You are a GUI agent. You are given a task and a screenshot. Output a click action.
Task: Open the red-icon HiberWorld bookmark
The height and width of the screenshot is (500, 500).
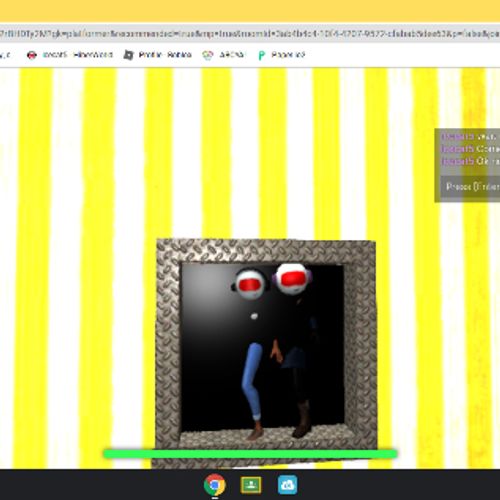[x=32, y=55]
